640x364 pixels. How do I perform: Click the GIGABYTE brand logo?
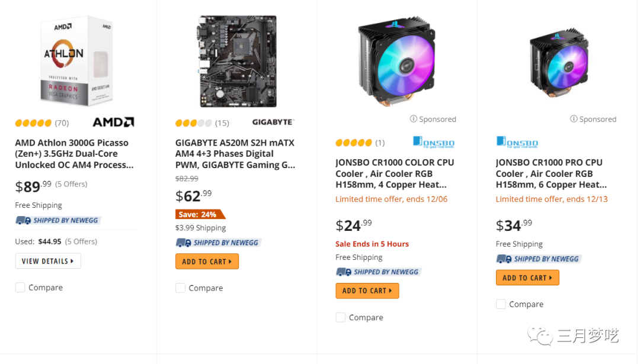(273, 123)
